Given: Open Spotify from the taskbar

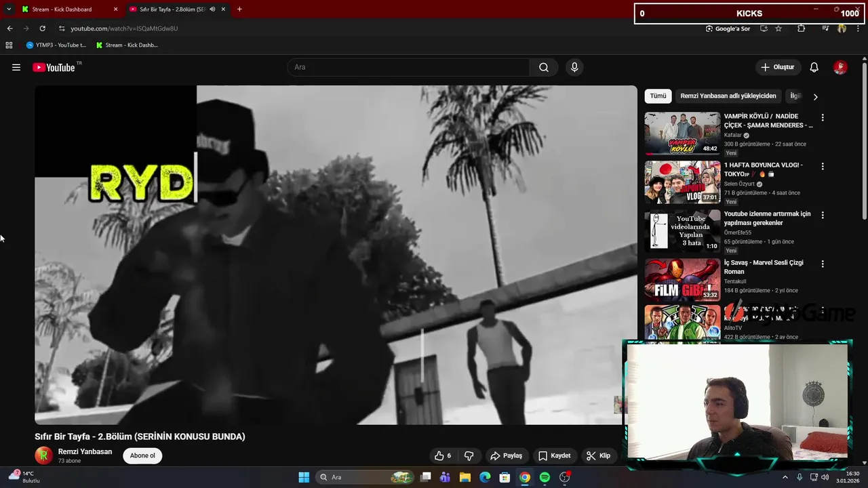Looking at the screenshot, I should pos(545,477).
